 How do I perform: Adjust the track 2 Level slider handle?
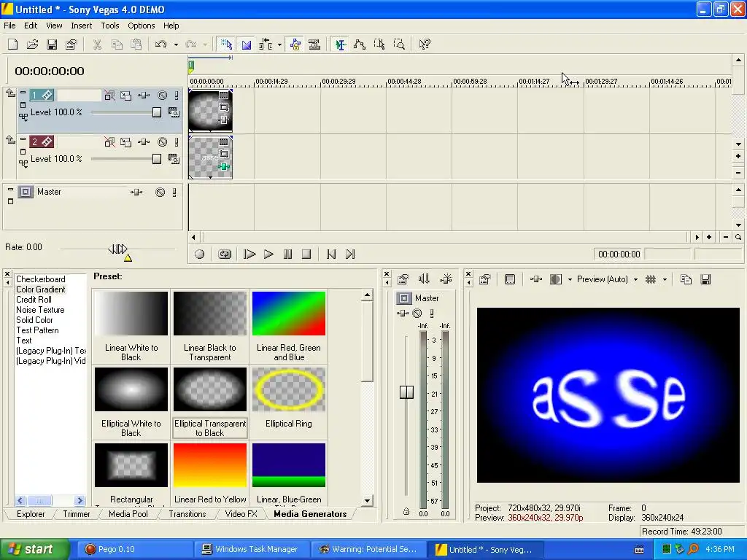pos(157,159)
